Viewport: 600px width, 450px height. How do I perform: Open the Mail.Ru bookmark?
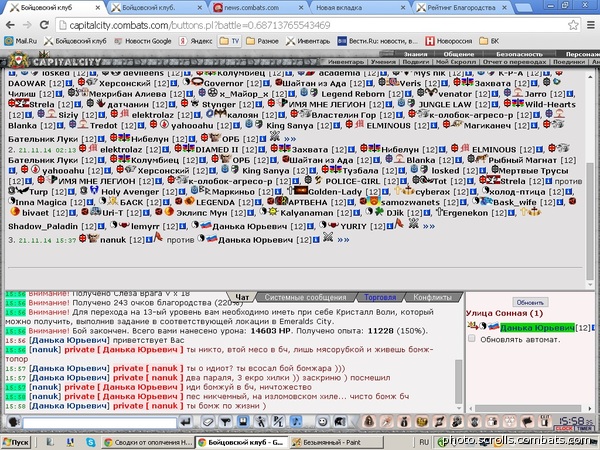(x=21, y=41)
